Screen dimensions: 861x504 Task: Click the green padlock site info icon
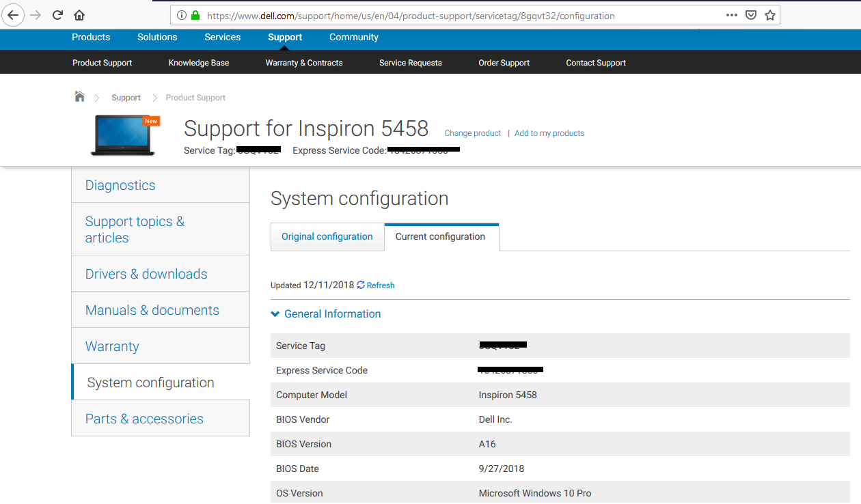(195, 15)
